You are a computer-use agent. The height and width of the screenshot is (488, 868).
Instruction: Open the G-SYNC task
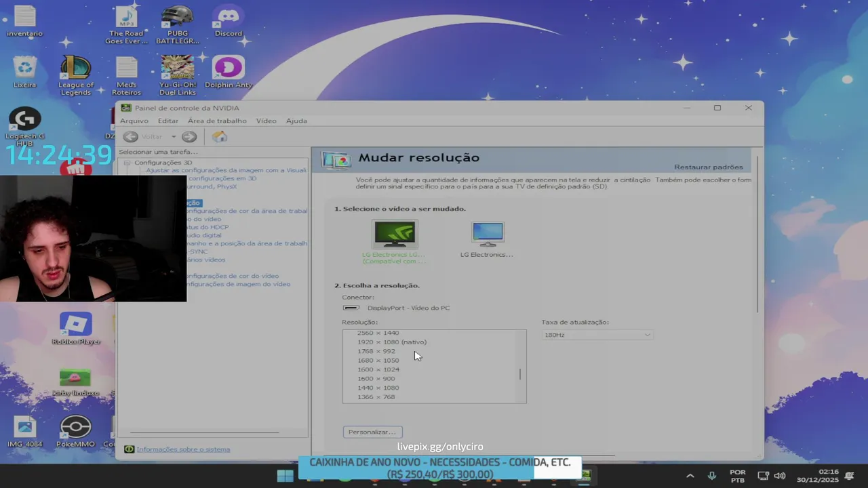[x=197, y=251]
